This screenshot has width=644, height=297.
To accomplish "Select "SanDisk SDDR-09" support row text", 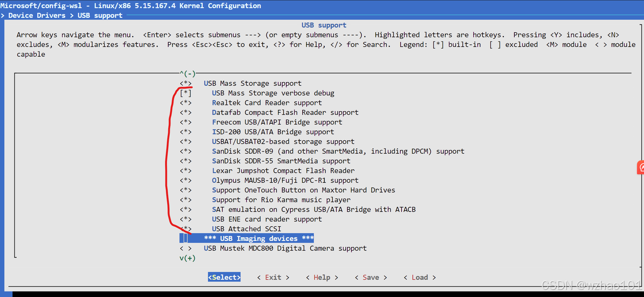I will 338,151.
